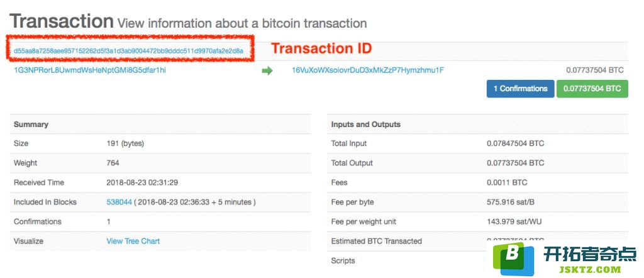
Task: Open the transaction ID hash link
Action: [128, 51]
